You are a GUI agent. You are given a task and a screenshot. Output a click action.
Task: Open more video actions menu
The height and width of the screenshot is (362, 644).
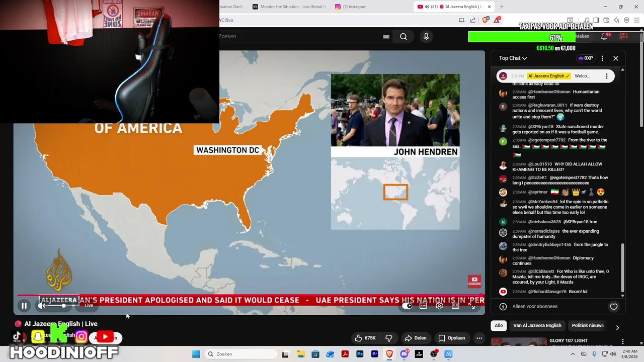point(479,338)
